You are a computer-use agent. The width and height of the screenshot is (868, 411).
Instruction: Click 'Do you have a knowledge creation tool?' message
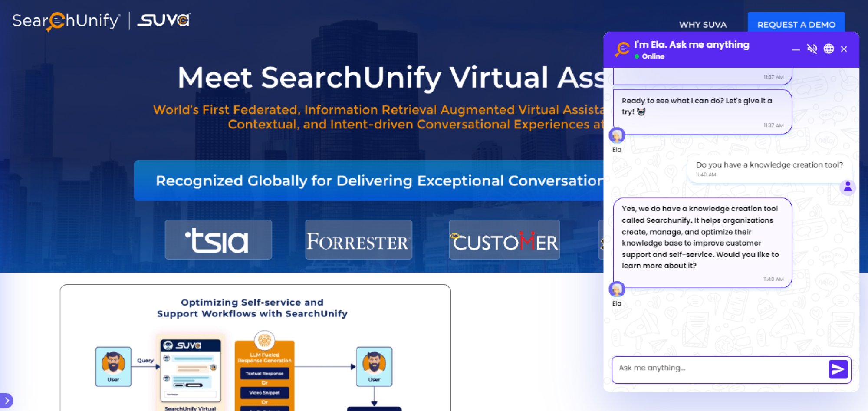pos(769,169)
